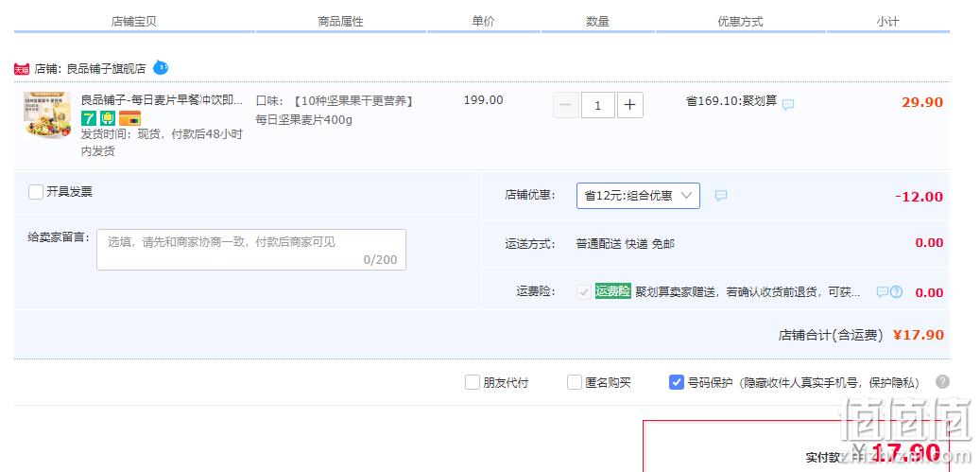The image size is (980, 472).
Task: Tick the 开具发票 invoice checkbox
Action: (x=36, y=192)
